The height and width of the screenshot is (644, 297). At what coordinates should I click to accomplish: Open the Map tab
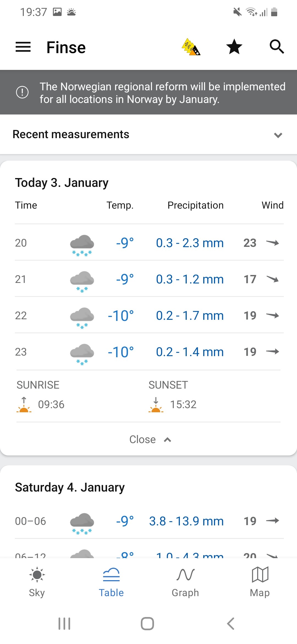tap(260, 582)
